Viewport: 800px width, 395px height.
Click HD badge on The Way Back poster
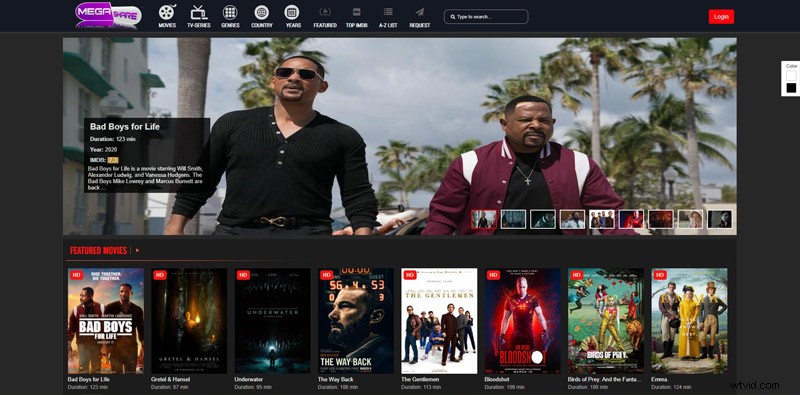pos(327,275)
